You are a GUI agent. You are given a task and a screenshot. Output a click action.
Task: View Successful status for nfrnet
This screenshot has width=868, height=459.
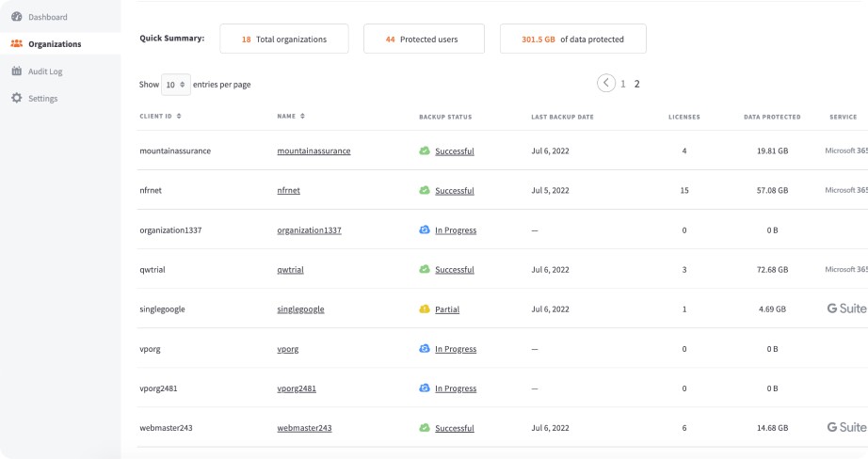click(x=455, y=190)
